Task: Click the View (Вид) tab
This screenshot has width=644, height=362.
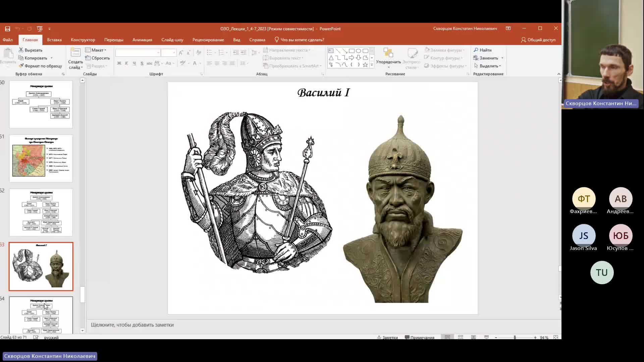Action: (x=236, y=40)
